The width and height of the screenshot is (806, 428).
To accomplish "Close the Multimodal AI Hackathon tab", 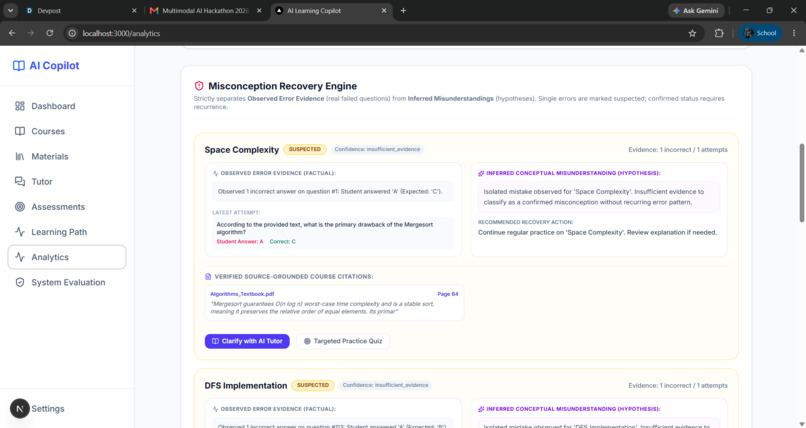I will click(259, 10).
